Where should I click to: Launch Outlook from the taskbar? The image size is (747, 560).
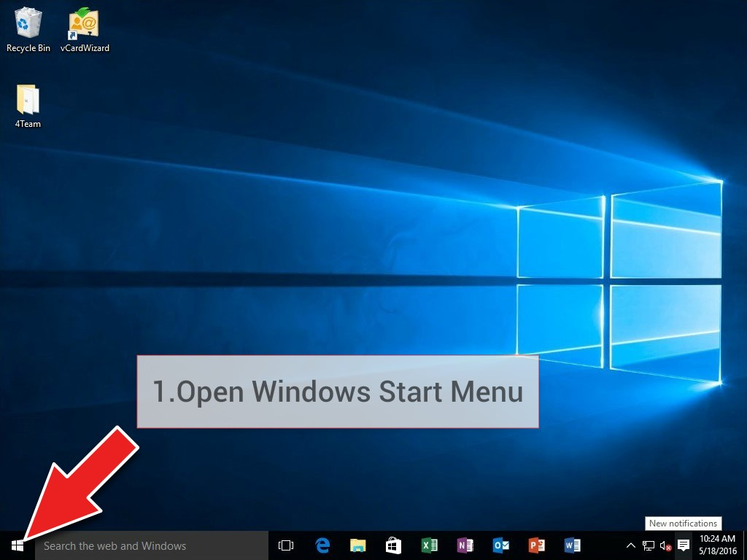[501, 545]
